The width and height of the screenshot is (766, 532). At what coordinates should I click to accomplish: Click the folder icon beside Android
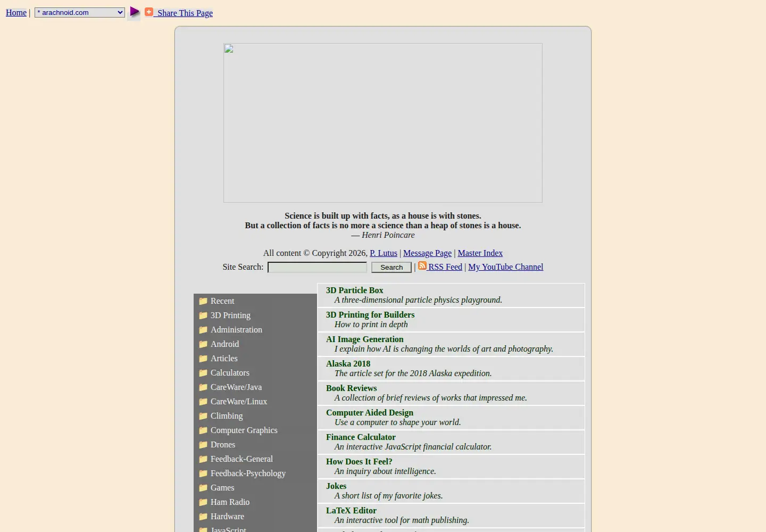click(203, 344)
